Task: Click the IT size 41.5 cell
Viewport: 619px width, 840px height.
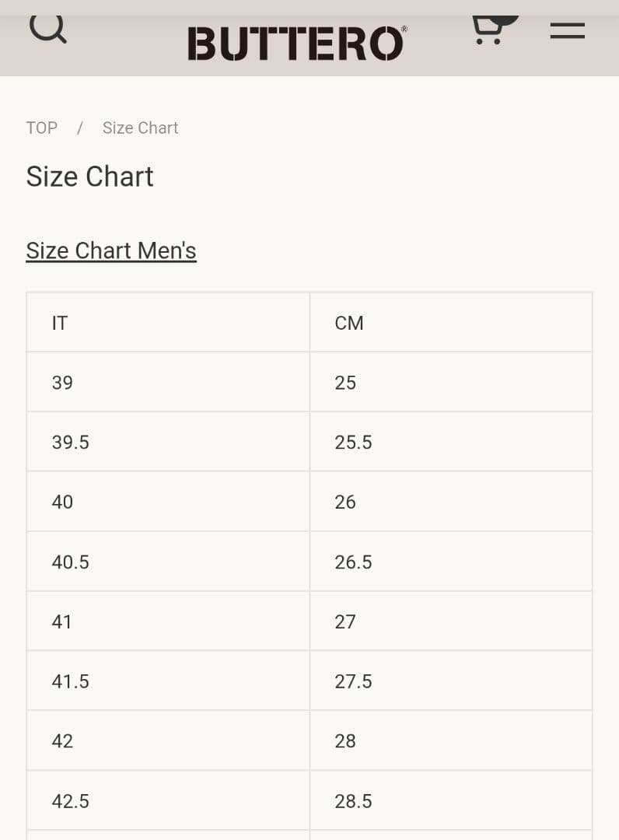Action: click(168, 682)
